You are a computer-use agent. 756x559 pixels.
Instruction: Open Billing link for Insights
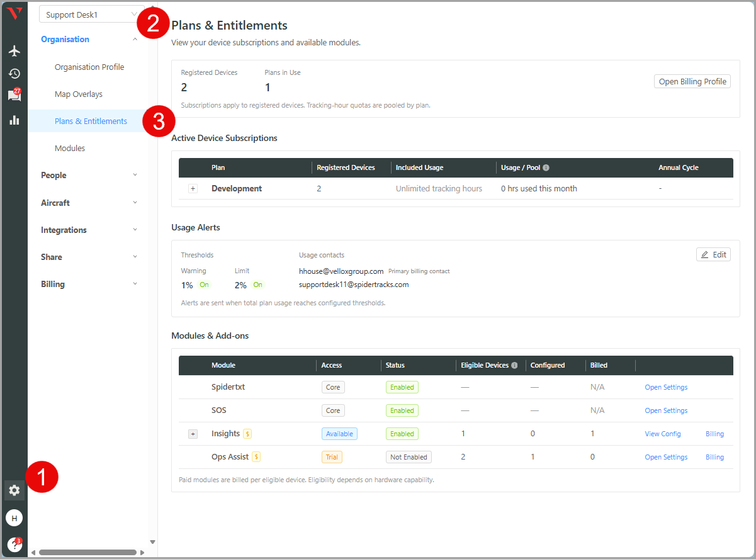[x=714, y=434]
